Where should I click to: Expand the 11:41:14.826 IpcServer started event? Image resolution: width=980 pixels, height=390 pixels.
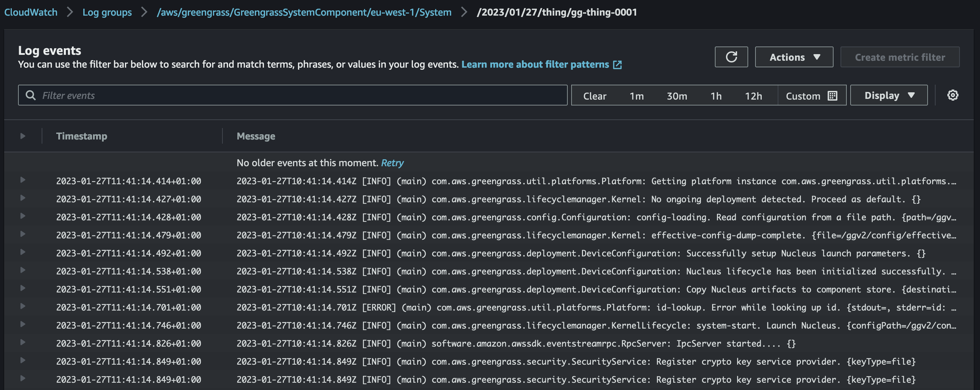(23, 342)
